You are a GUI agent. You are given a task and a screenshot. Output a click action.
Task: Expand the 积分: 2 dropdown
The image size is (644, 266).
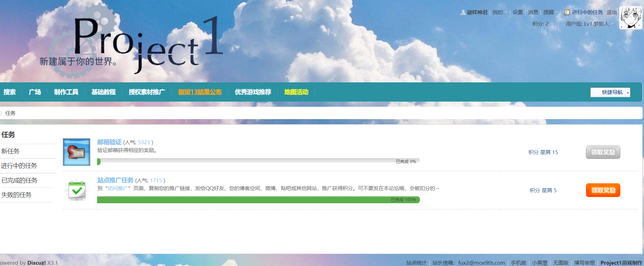543,24
